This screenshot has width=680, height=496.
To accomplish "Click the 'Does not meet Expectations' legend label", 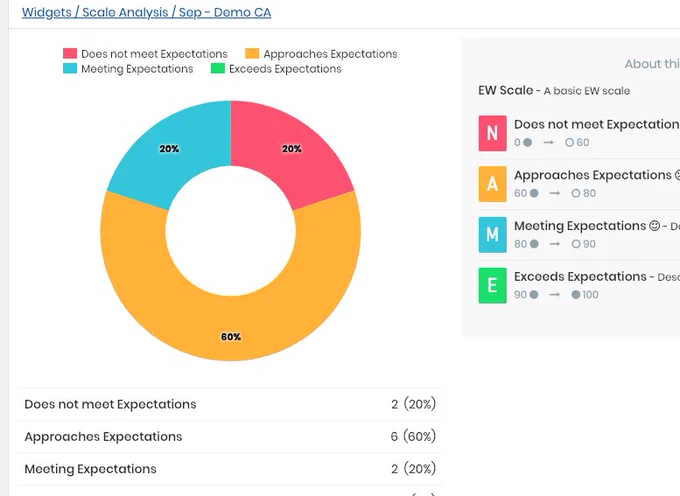I will (154, 54).
